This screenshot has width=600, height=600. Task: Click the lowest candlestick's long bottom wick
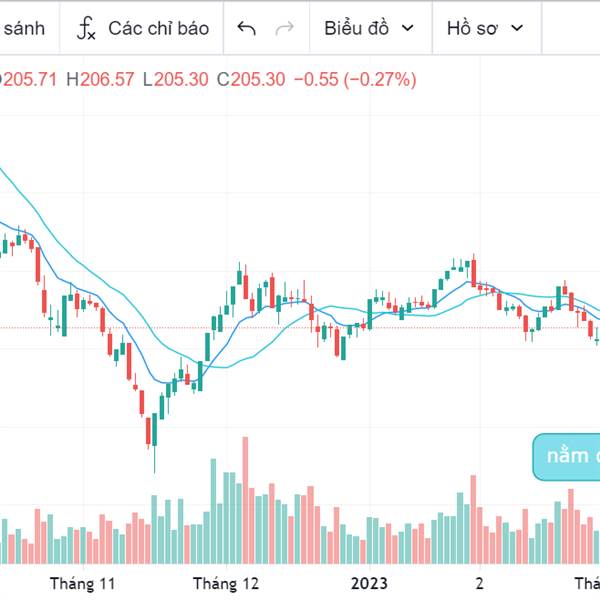pos(154,460)
